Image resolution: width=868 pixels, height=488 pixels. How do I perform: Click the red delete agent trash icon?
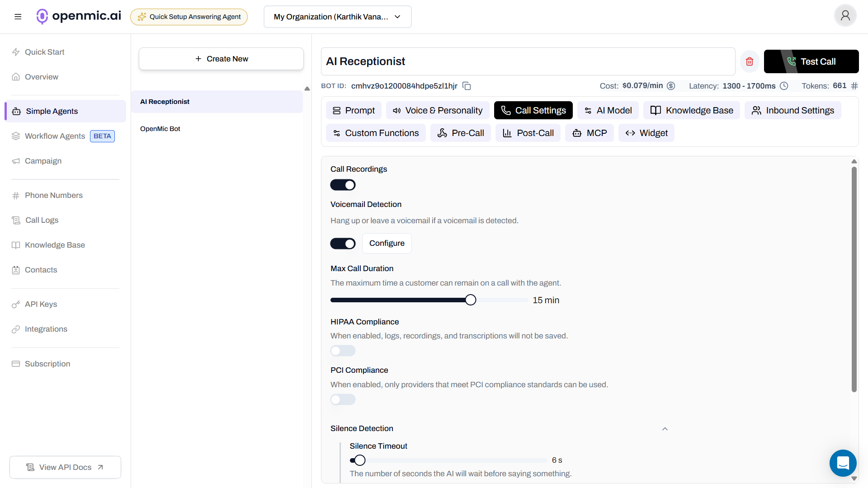point(750,61)
